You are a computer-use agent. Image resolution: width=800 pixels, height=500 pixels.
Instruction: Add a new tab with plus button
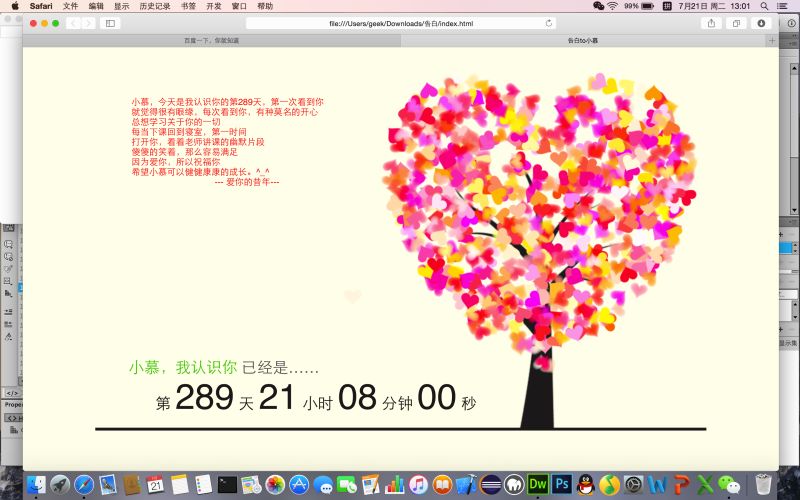(771, 40)
